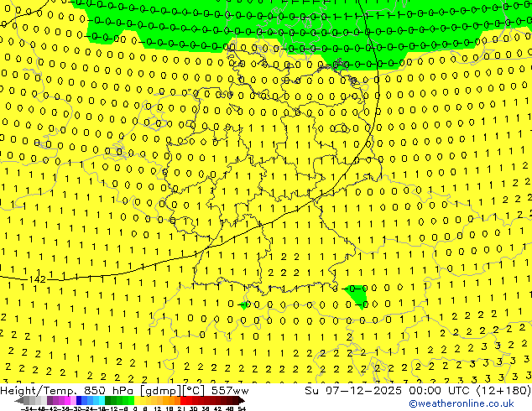Click the dark blue swatch in temperature legend
The width and height of the screenshot is (532, 411).
click(79, 400)
